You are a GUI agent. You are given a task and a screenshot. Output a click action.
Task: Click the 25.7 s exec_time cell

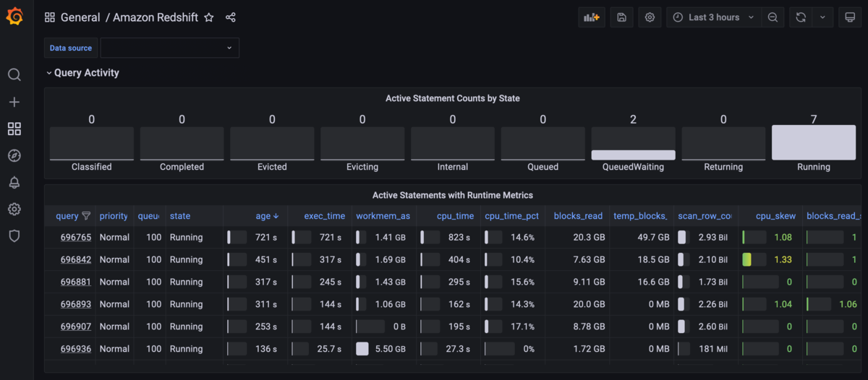point(320,349)
